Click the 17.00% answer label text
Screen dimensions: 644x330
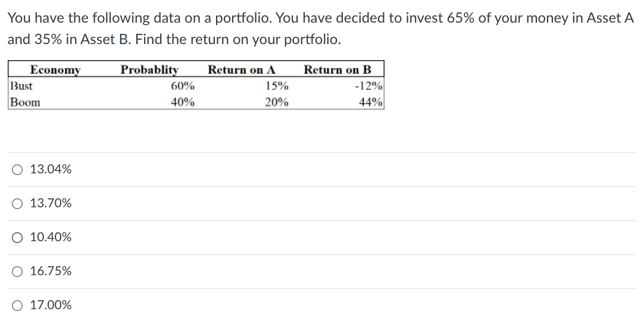51,306
